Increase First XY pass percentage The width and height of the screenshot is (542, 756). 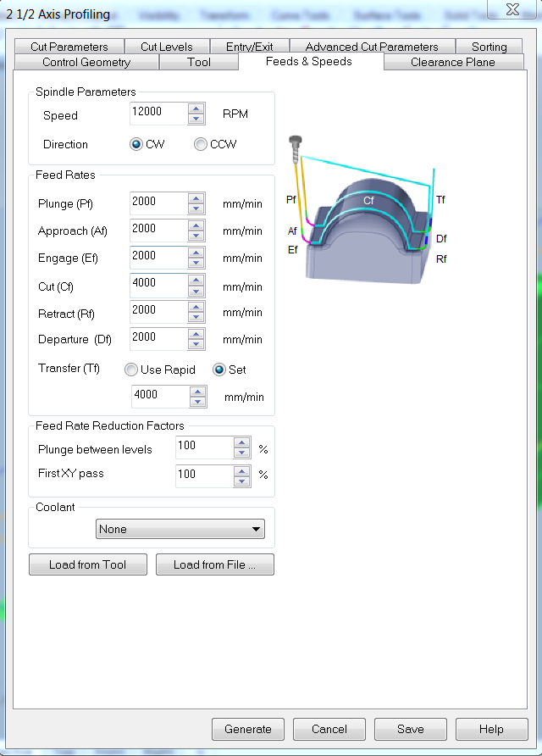click(x=241, y=471)
